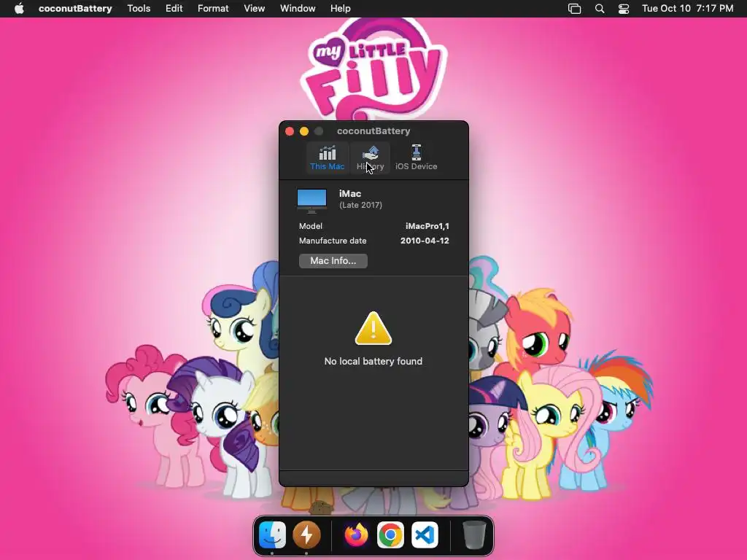747x560 pixels.
Task: Open the Window menu
Action: point(298,9)
